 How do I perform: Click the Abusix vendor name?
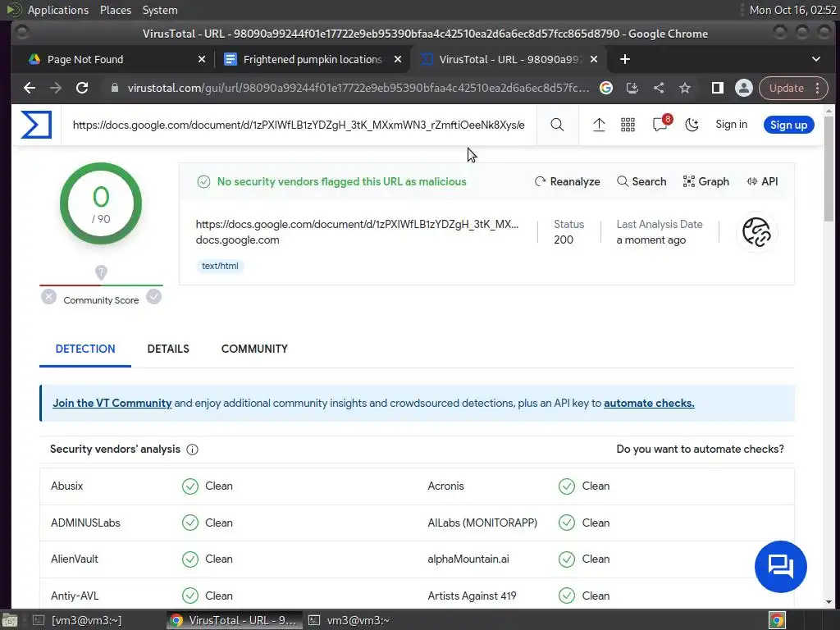pos(67,486)
